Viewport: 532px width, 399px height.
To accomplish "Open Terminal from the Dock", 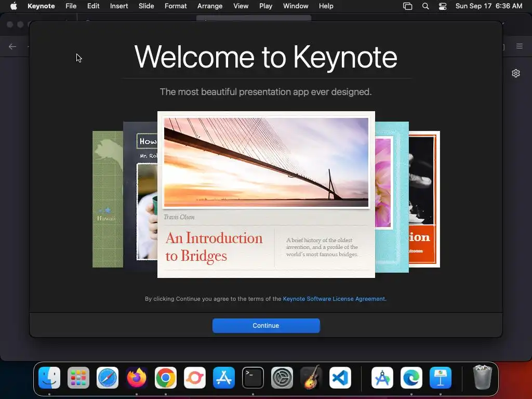I will (253, 378).
